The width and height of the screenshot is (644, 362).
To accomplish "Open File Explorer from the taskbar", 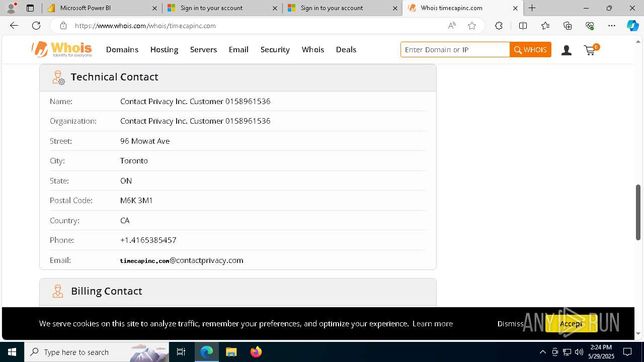I will (231, 352).
